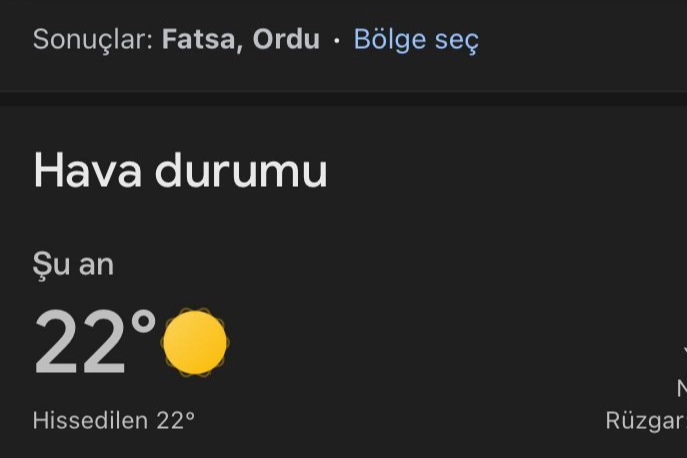Click the word Ordu in the results

click(x=287, y=39)
